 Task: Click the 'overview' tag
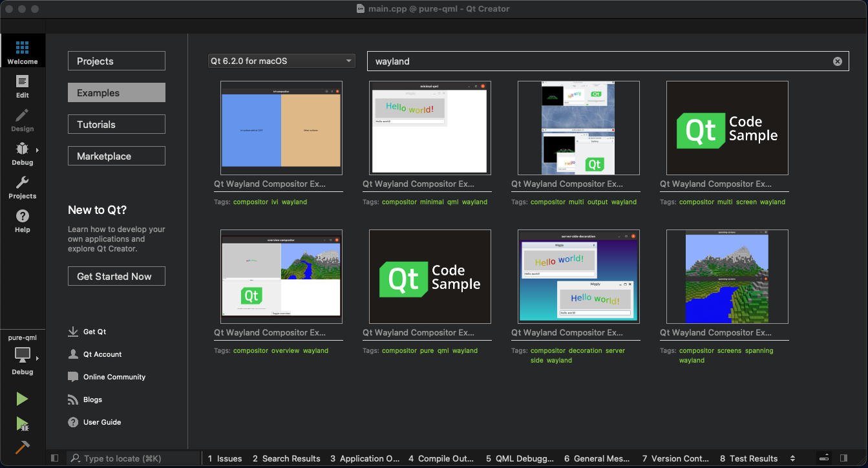[285, 350]
